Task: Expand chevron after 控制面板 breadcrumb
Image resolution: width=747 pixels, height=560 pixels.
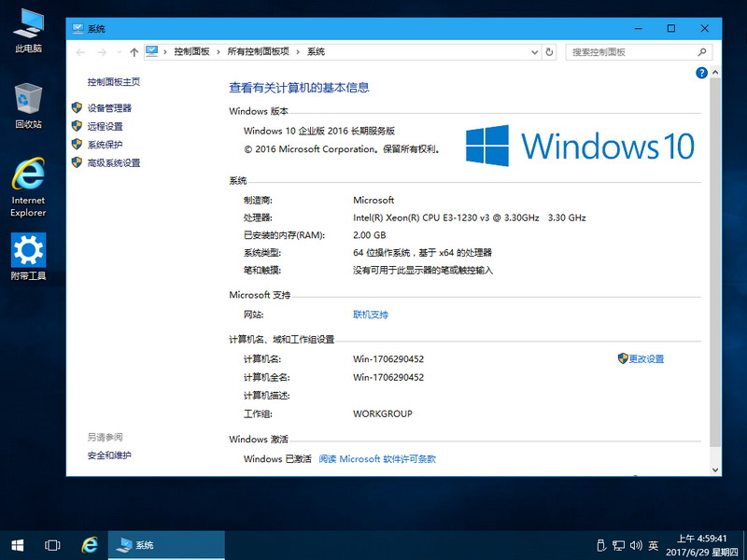Action: (x=218, y=52)
